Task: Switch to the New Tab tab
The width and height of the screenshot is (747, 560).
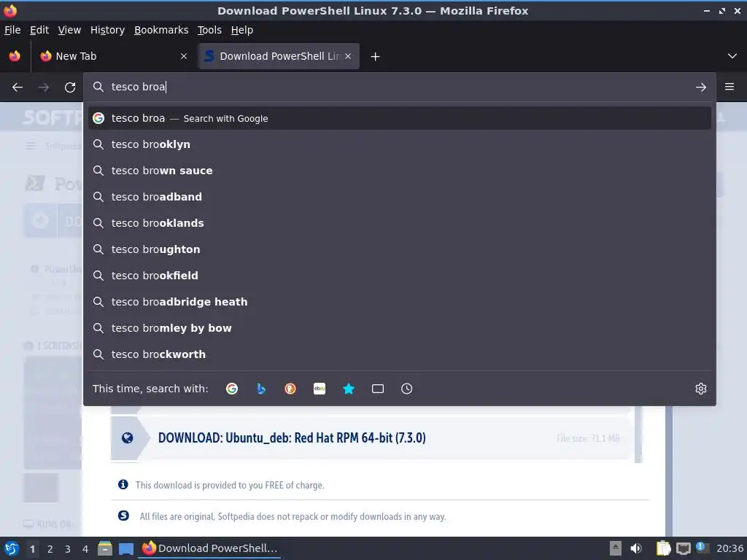Action: click(113, 56)
